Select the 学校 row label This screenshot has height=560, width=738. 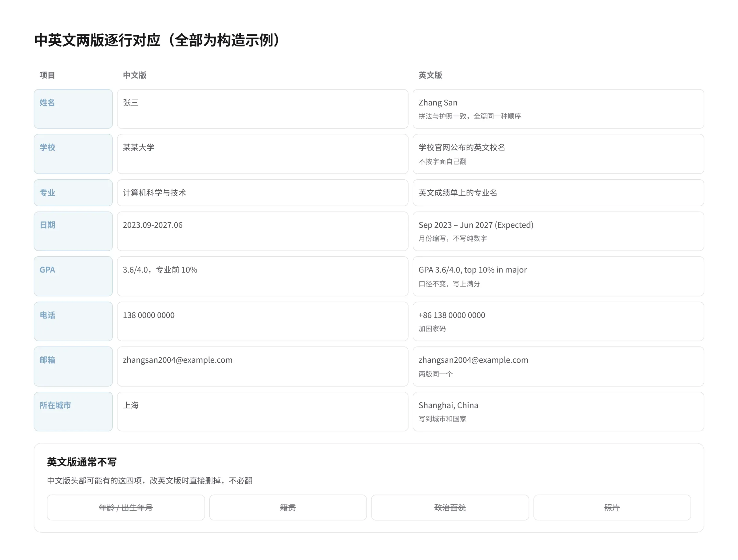coord(73,154)
